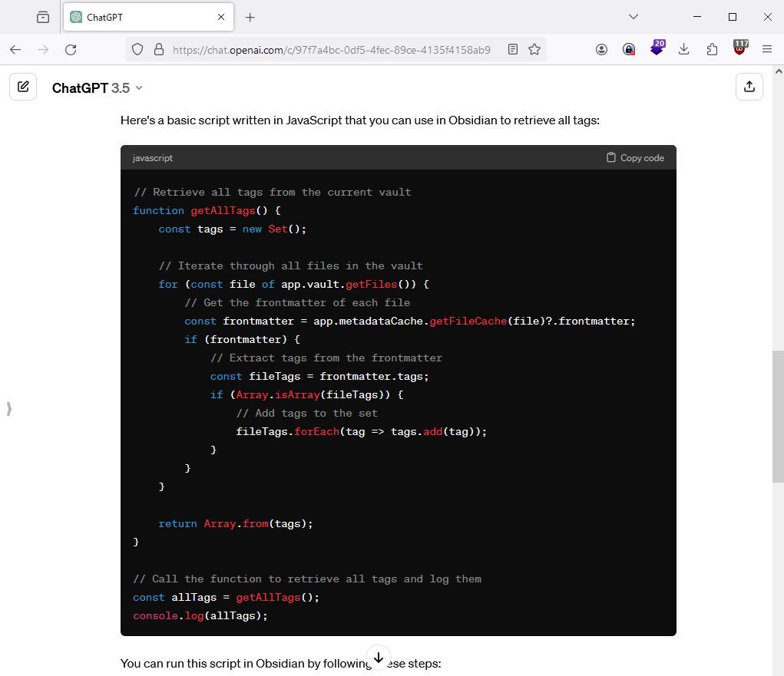
Task: Open the downloads panel
Action: (x=684, y=49)
